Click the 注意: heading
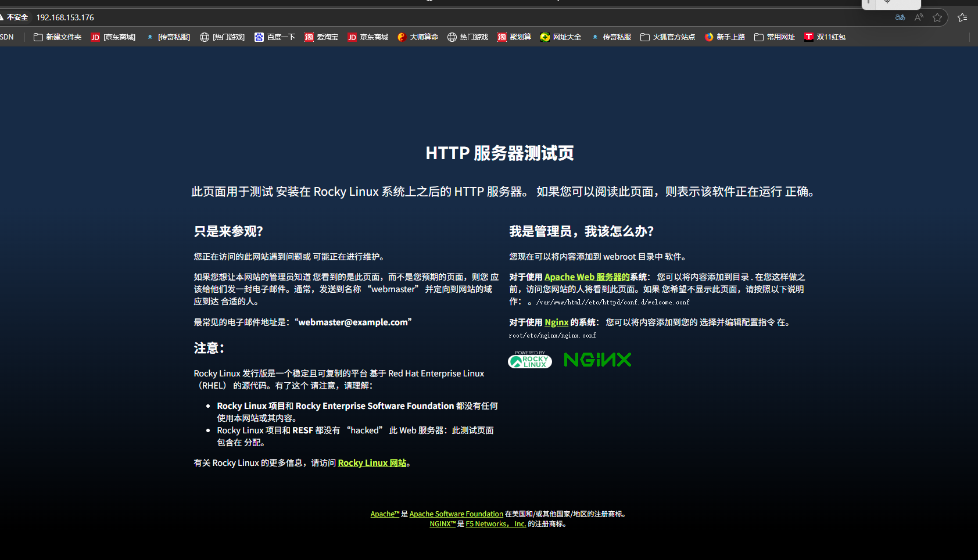 [210, 348]
